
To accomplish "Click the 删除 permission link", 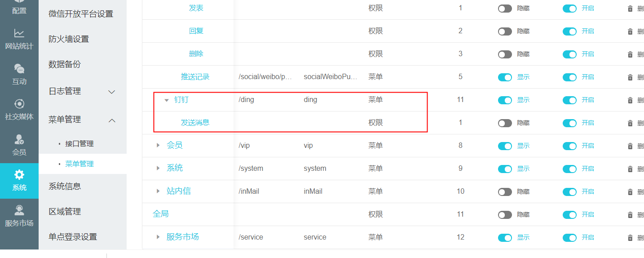I will click(x=196, y=53).
